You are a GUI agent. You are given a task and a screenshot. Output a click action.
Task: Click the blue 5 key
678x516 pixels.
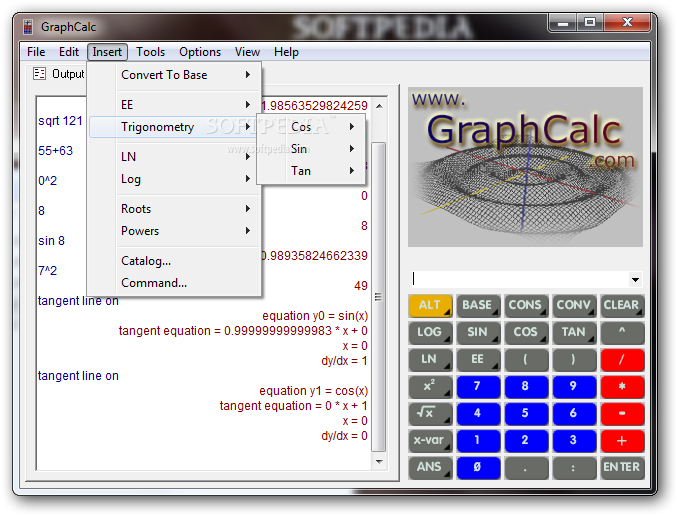pos(526,413)
